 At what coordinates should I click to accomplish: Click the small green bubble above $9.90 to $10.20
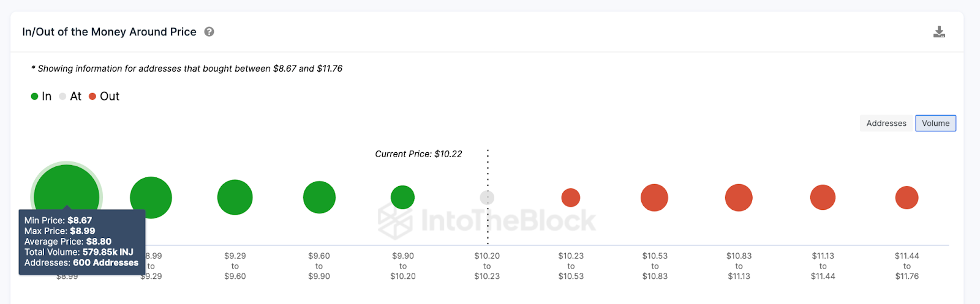coord(402,198)
